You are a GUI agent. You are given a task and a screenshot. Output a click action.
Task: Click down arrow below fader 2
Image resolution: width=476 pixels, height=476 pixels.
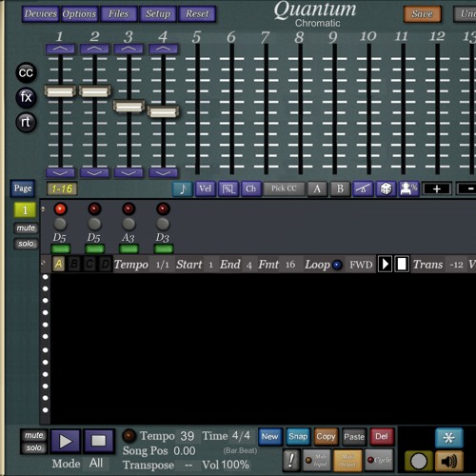[94, 173]
